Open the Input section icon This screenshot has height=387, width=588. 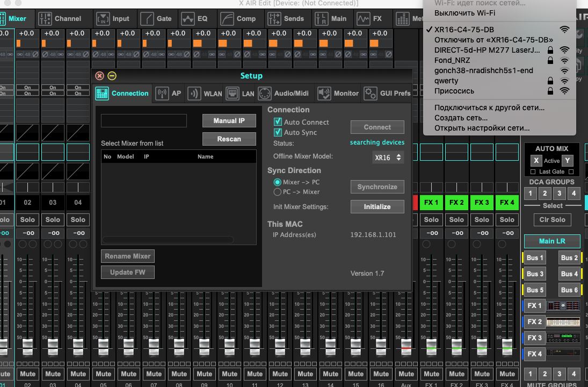coord(104,19)
